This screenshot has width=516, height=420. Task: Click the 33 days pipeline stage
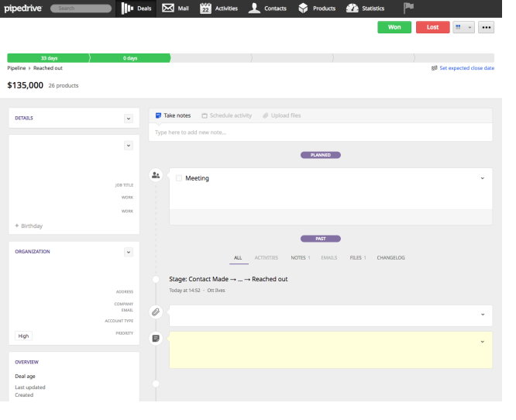click(x=48, y=58)
